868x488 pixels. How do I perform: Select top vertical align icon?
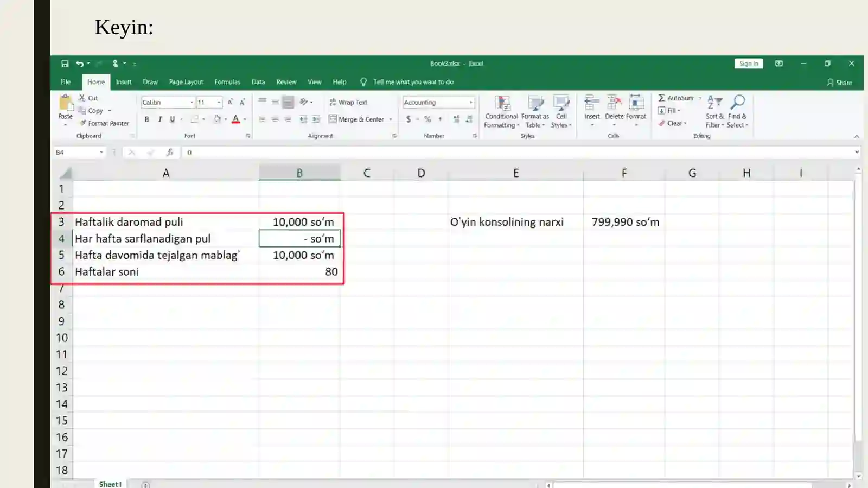pos(263,102)
